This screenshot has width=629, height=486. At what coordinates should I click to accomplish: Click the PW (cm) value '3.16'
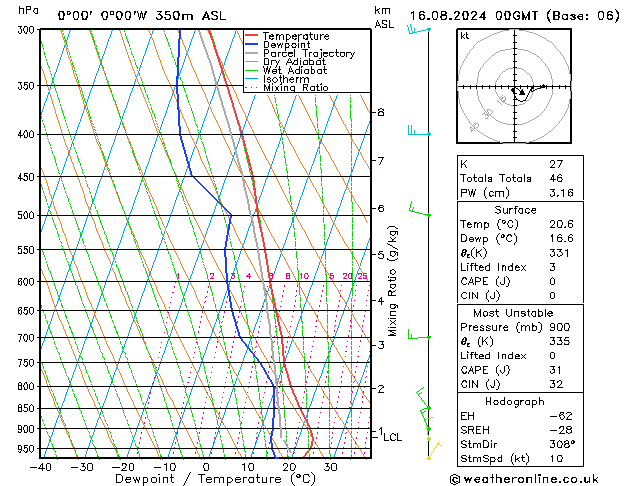[x=562, y=193]
